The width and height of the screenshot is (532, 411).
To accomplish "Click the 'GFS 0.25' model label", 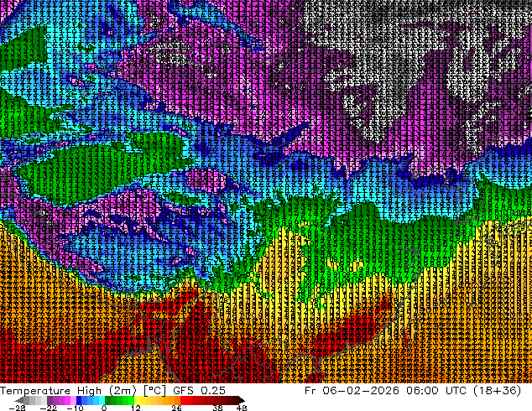I will coord(199,391).
